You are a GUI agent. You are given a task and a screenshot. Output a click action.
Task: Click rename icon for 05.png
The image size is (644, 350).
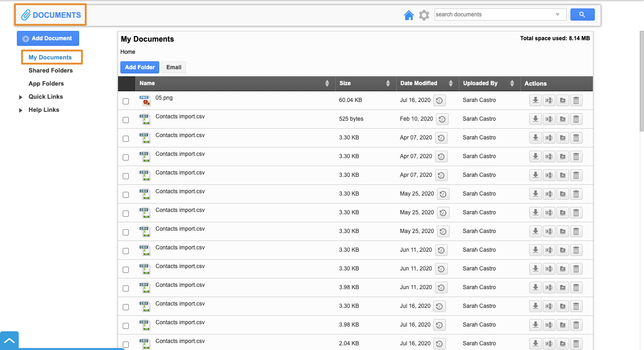click(549, 100)
